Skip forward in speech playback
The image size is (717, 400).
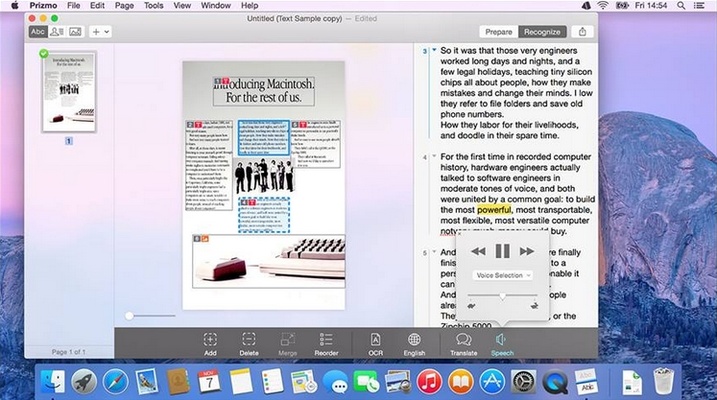pyautogui.click(x=527, y=251)
